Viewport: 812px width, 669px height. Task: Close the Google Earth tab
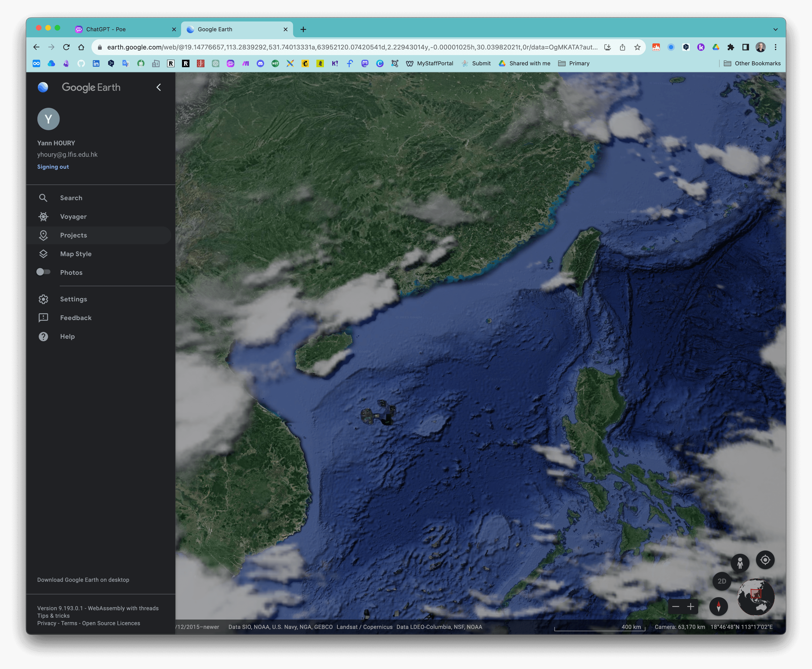click(286, 29)
